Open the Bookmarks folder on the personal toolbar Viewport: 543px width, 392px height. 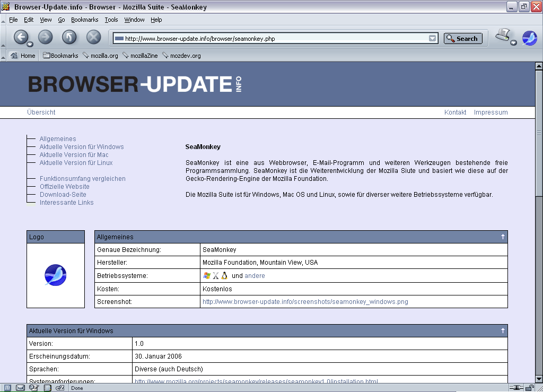[60, 55]
